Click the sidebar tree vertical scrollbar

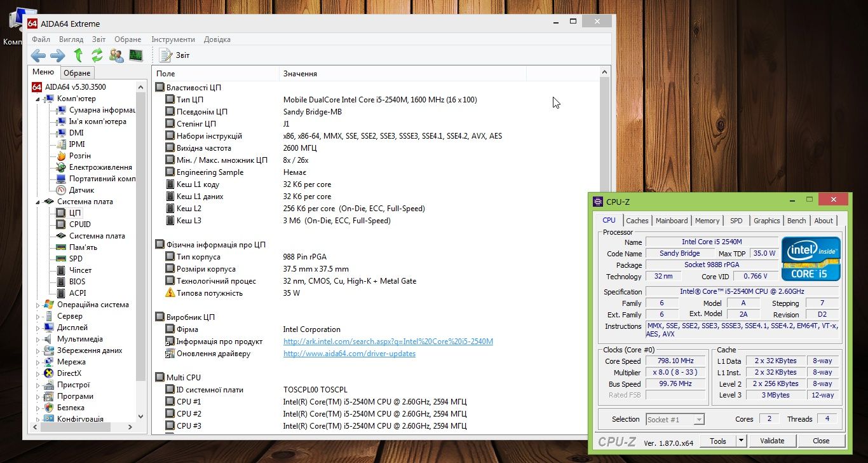[141, 251]
